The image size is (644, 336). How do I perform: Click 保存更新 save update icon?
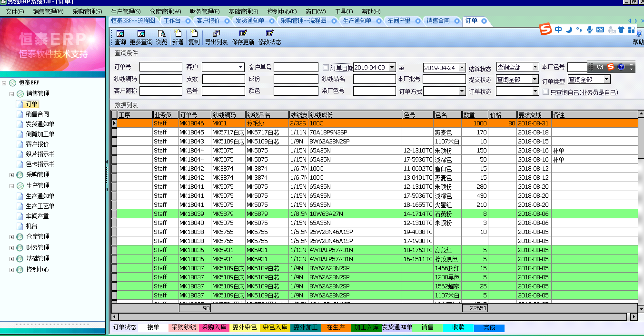(x=243, y=37)
